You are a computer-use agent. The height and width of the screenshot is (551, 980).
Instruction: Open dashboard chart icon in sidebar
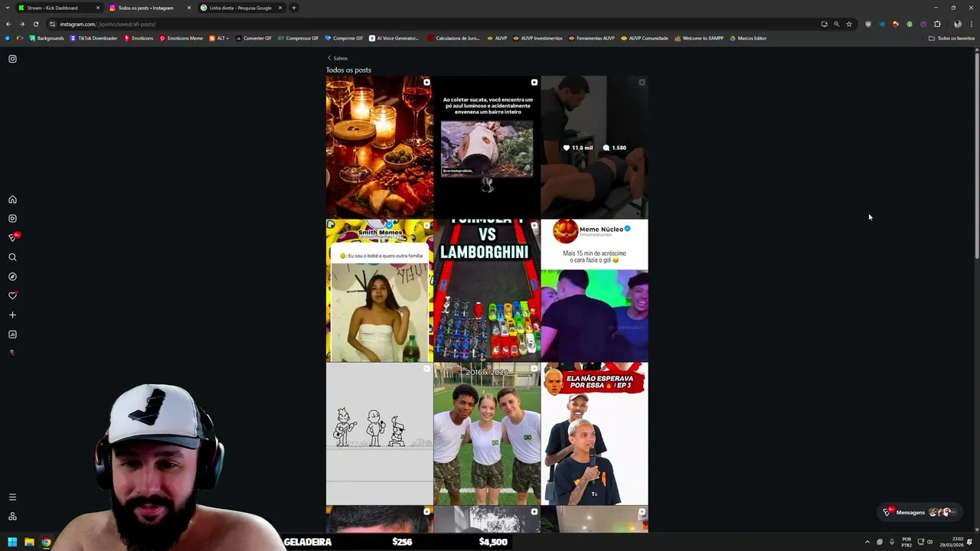[12, 334]
